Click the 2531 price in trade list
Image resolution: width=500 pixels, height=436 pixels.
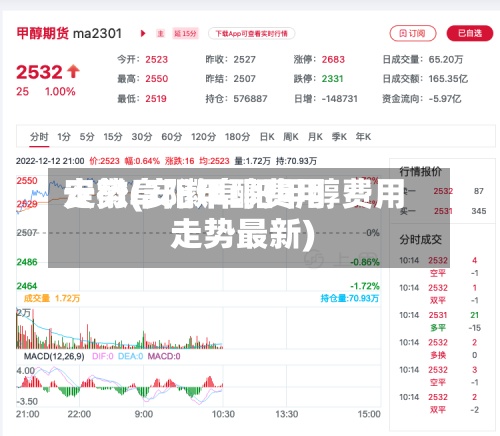click(438, 315)
